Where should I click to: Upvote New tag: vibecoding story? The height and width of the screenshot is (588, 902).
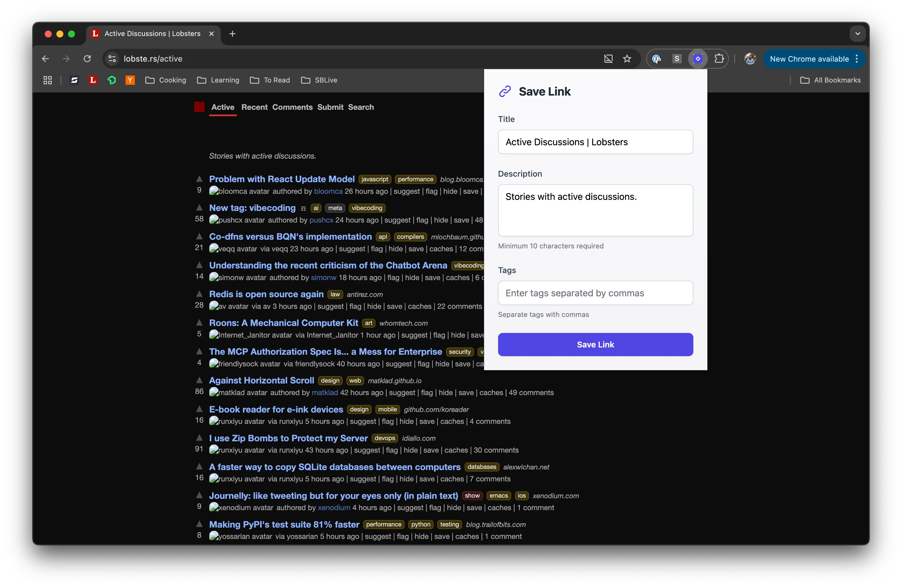point(199,207)
